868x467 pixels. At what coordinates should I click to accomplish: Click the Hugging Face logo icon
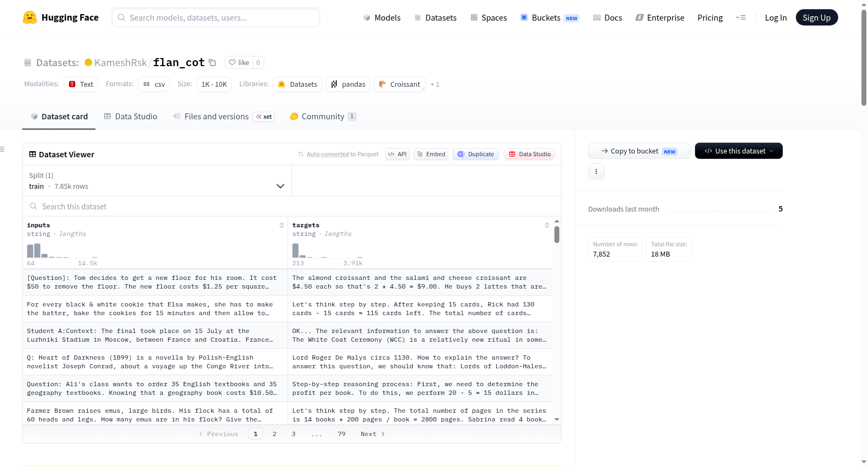[30, 17]
